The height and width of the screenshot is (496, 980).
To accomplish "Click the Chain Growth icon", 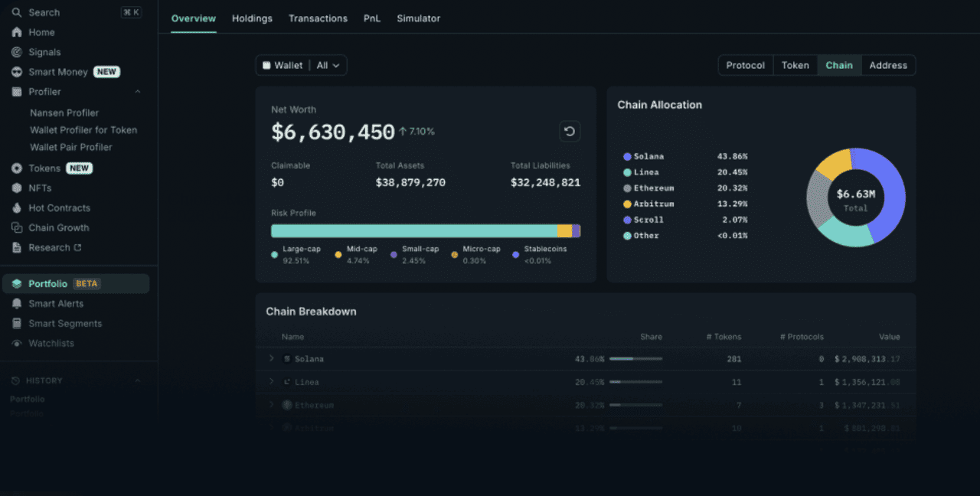I will tap(17, 228).
